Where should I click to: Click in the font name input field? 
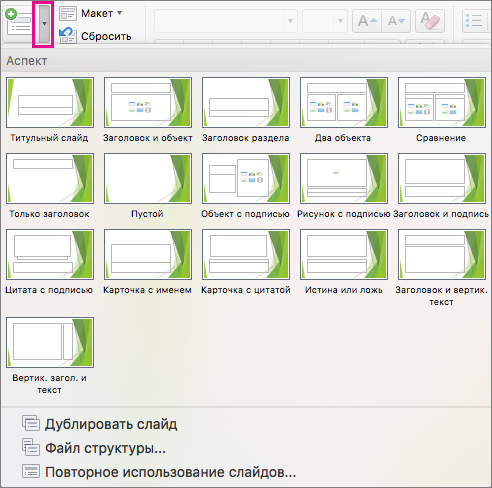pyautogui.click(x=219, y=21)
